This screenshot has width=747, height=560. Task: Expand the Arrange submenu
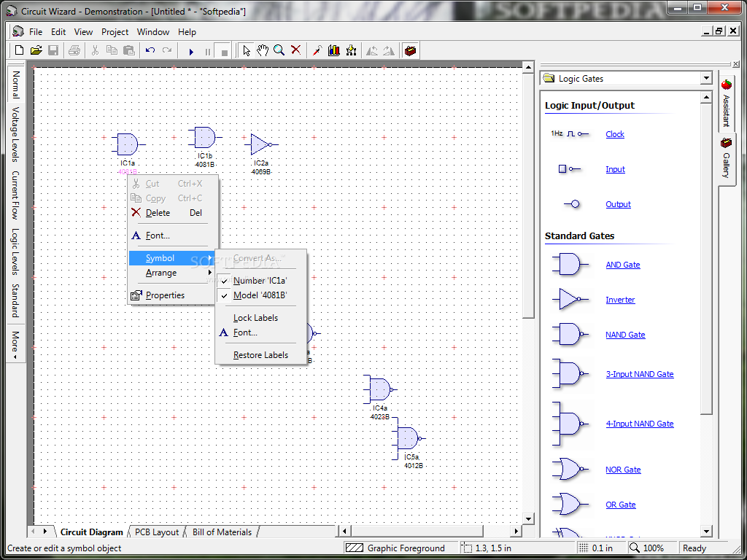pyautogui.click(x=171, y=273)
